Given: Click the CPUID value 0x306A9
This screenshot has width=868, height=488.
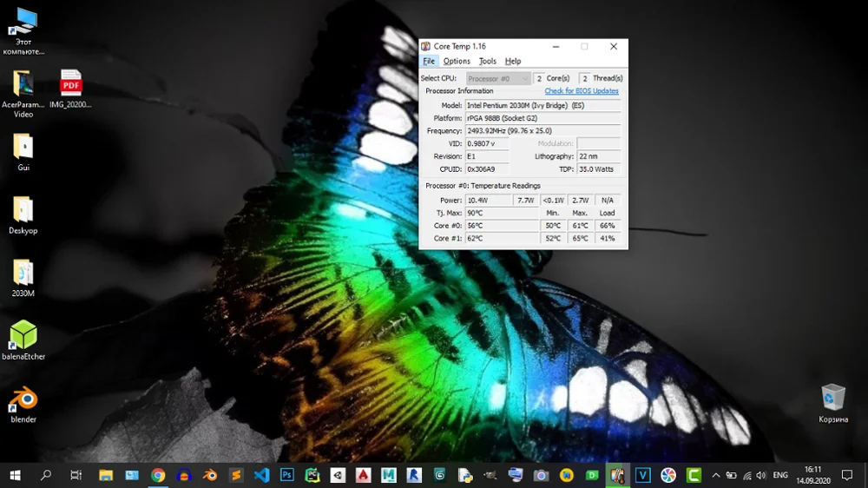Looking at the screenshot, I should [x=487, y=169].
